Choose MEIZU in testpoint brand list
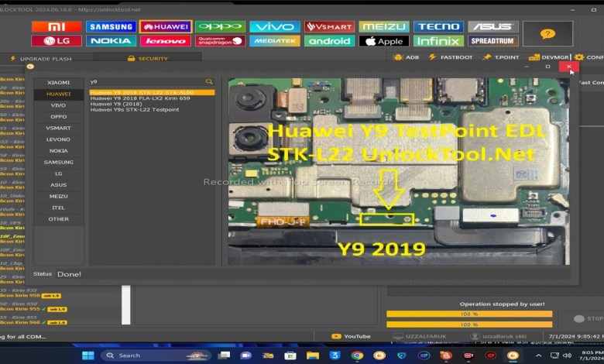Viewport: 604px width, 364px height. coord(59,197)
